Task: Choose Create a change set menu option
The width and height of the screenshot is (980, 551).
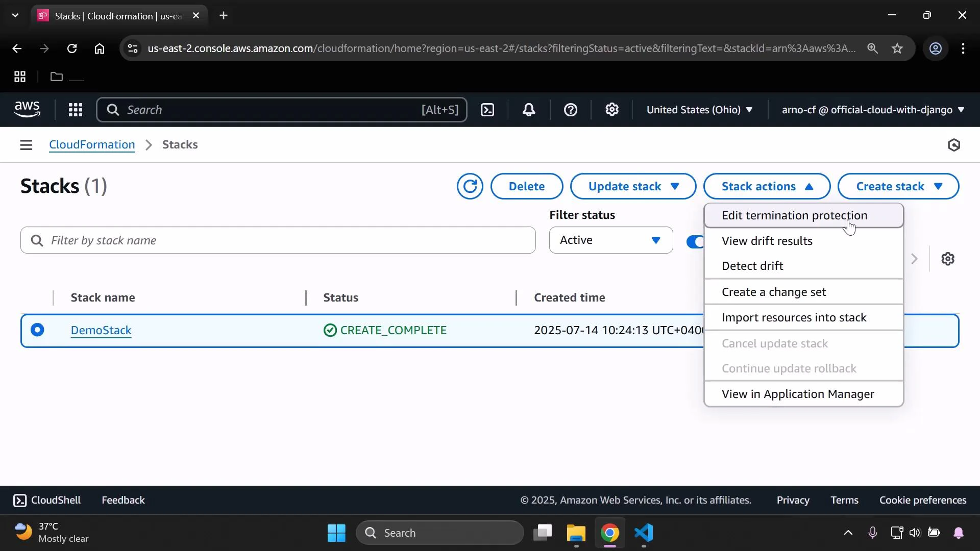Action: 774,292
